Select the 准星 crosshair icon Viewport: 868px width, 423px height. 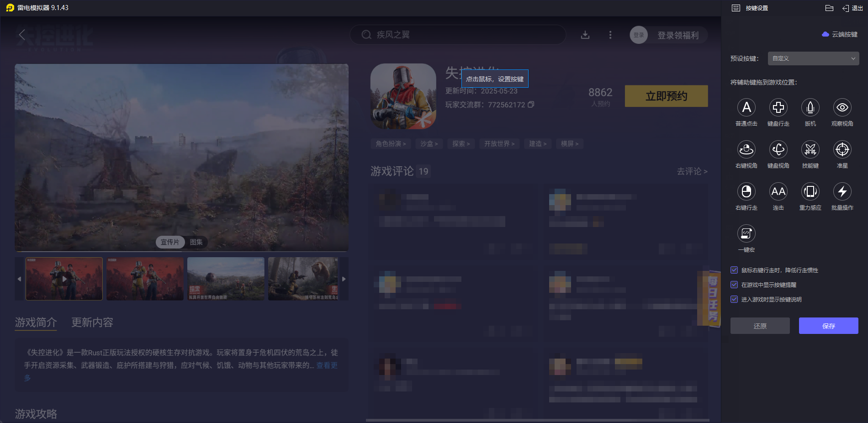(842, 149)
